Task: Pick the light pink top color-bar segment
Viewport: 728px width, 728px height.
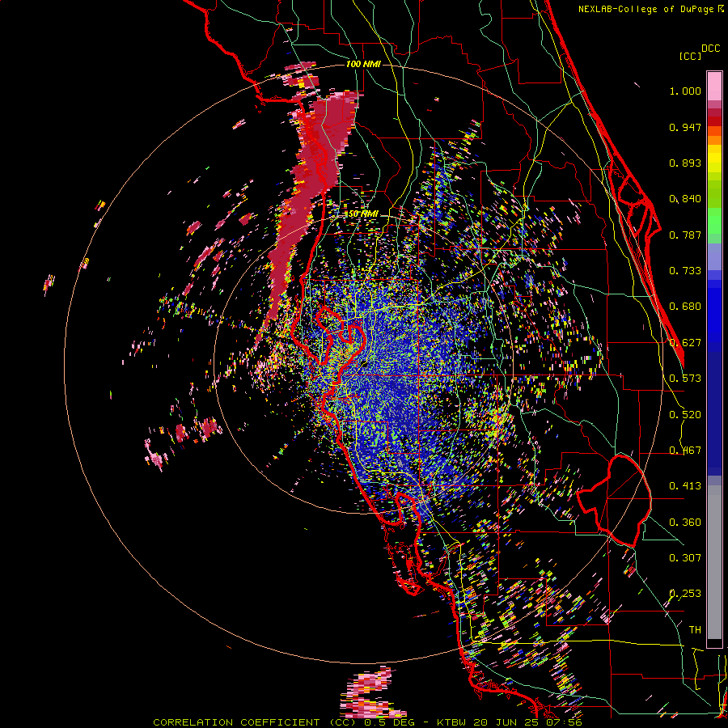Action: pyautogui.click(x=714, y=86)
